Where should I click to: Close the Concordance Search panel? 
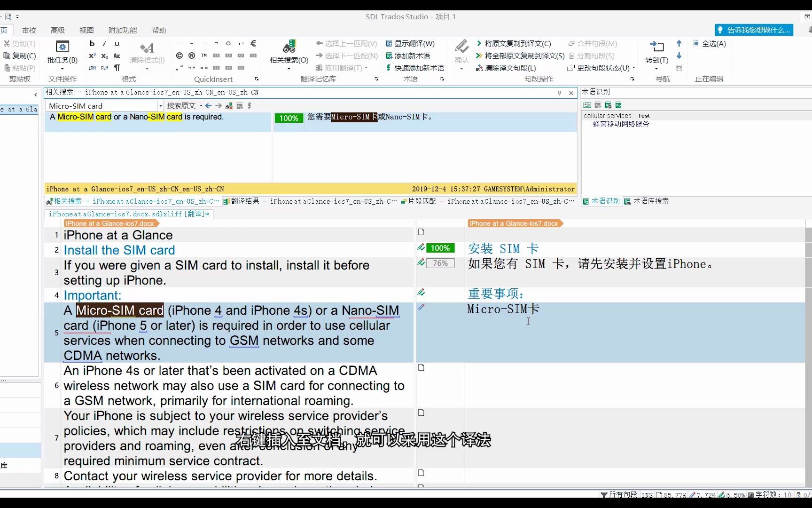point(571,93)
